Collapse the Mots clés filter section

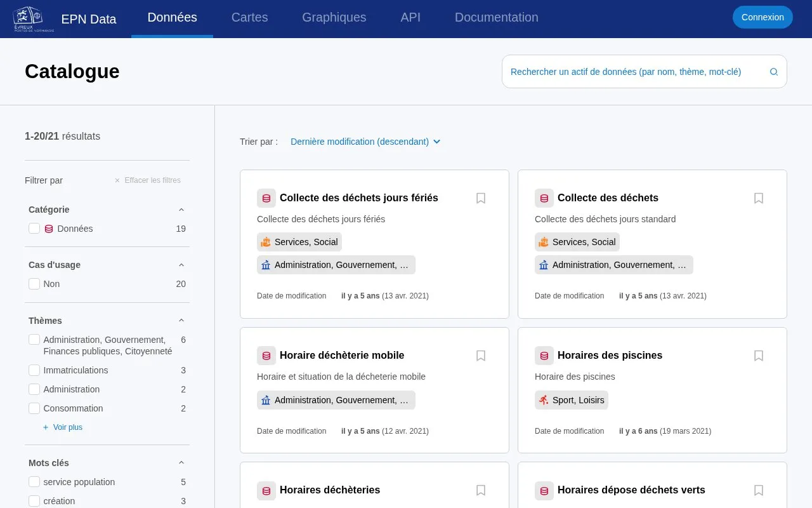coord(181,463)
